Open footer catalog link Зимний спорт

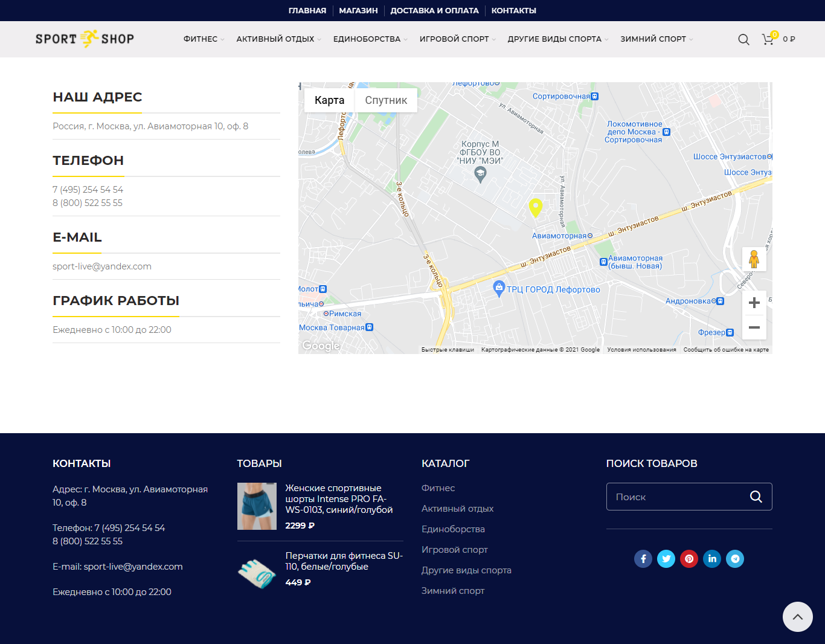[453, 591]
